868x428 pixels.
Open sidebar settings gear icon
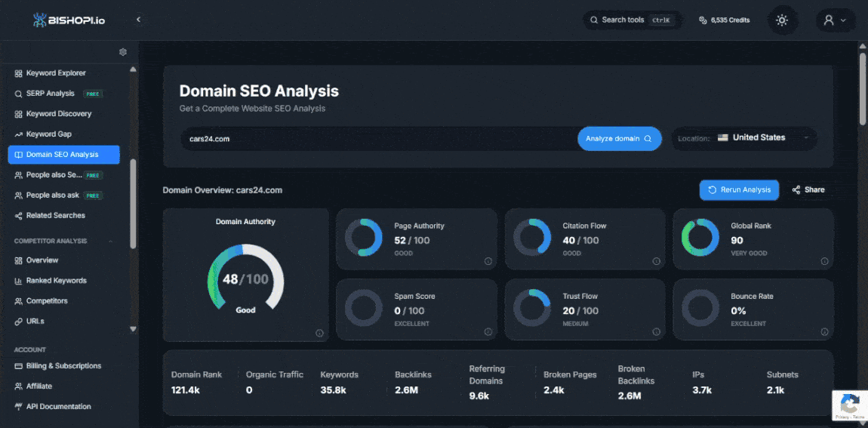point(123,52)
